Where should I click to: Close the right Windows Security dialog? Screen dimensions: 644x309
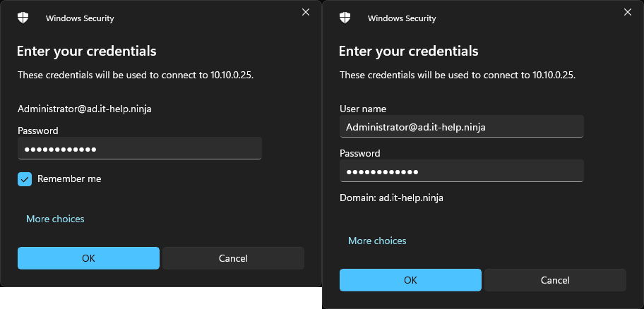pyautogui.click(x=628, y=12)
